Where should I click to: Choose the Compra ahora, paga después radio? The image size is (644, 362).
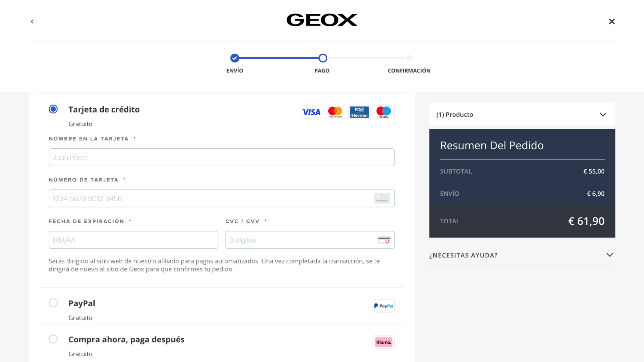click(x=53, y=339)
